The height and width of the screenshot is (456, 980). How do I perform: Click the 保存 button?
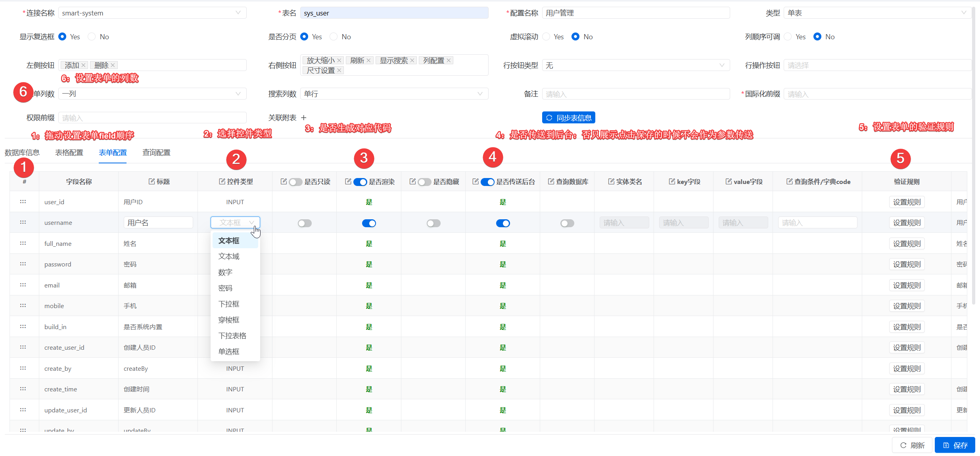955,445
